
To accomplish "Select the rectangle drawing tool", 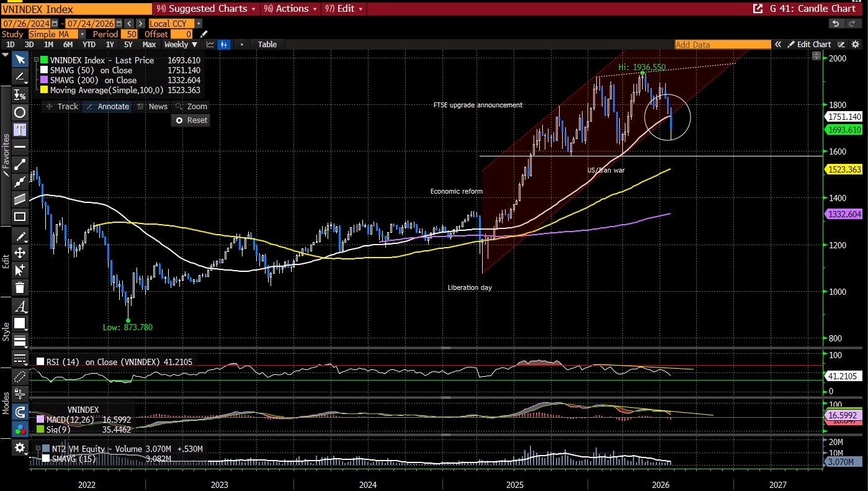I will tap(20, 217).
